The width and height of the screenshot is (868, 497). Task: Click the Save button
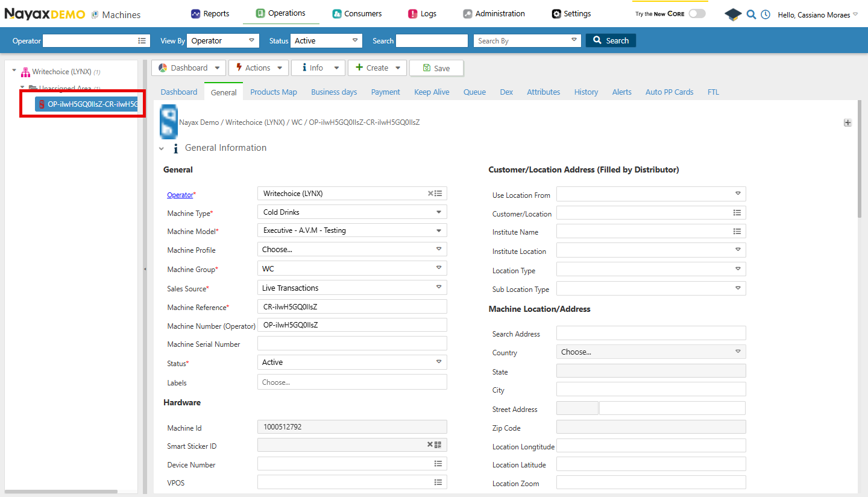pos(436,68)
